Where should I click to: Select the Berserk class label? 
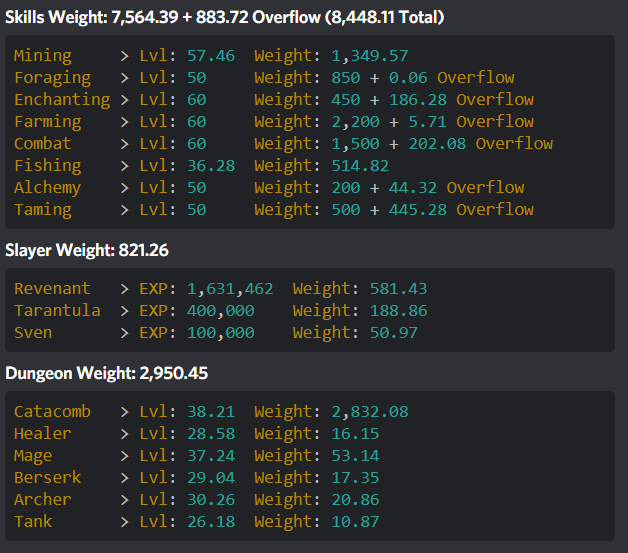coord(47,478)
